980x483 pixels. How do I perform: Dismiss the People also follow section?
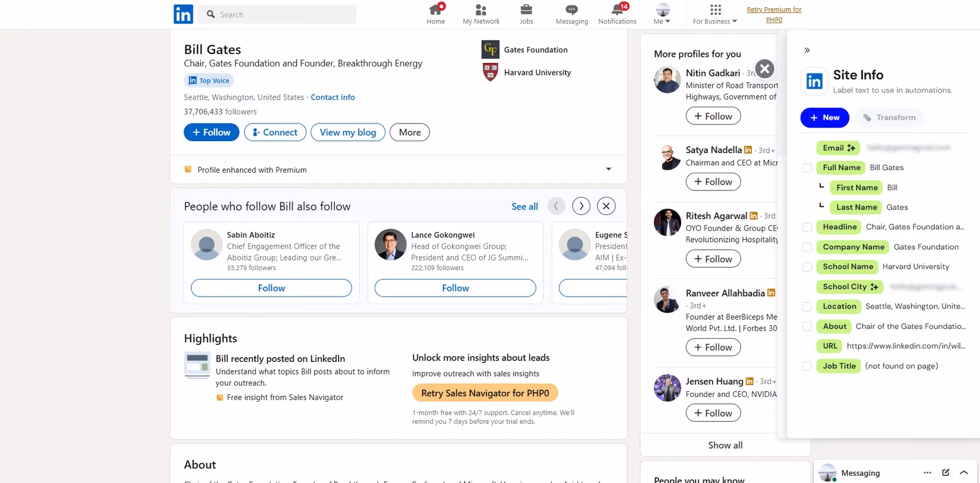tap(606, 206)
